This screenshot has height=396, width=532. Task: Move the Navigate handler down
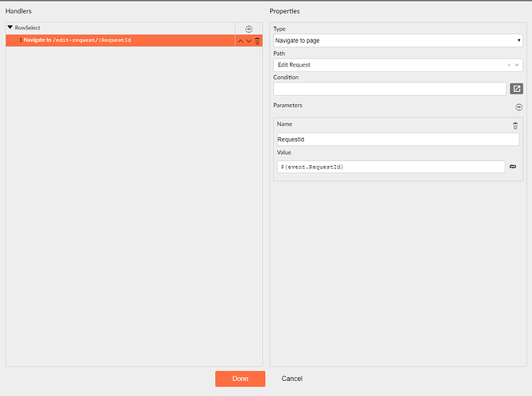tap(249, 41)
